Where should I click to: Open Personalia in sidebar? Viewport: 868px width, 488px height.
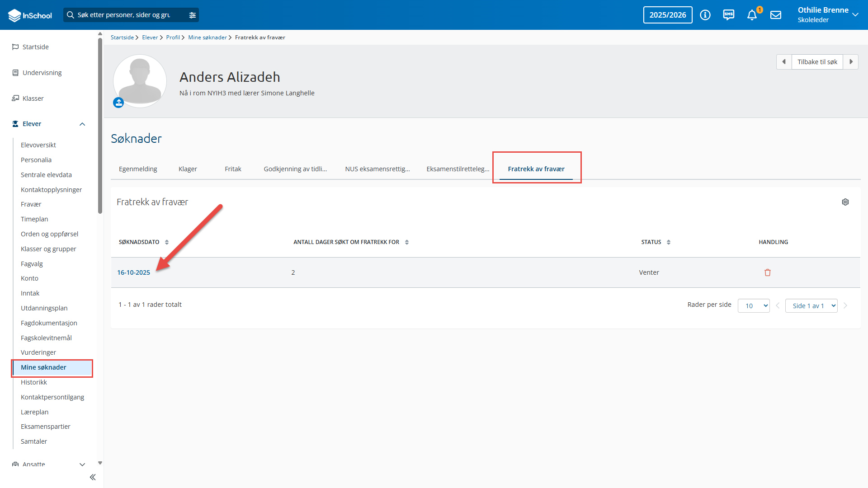coord(36,160)
